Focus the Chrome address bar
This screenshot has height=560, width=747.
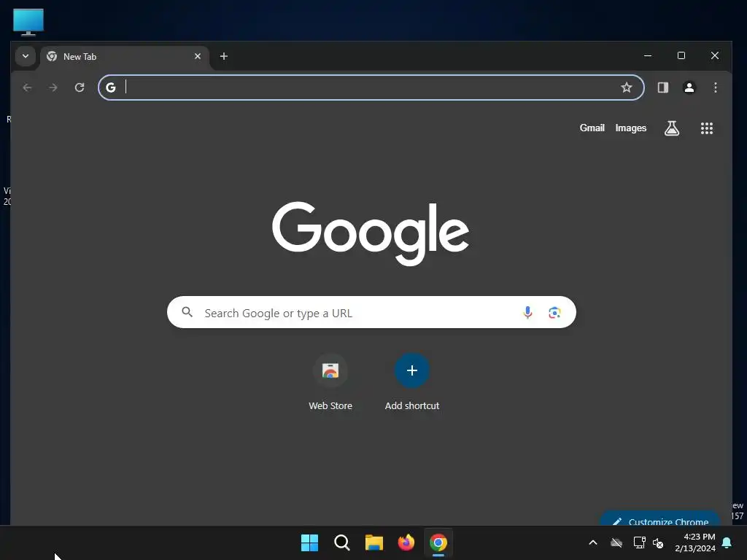tap(371, 87)
